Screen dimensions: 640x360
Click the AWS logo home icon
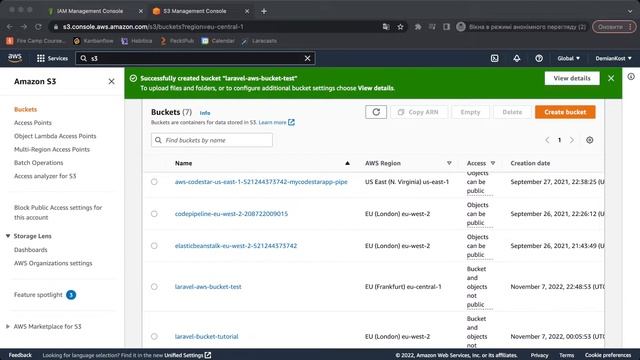tap(15, 58)
